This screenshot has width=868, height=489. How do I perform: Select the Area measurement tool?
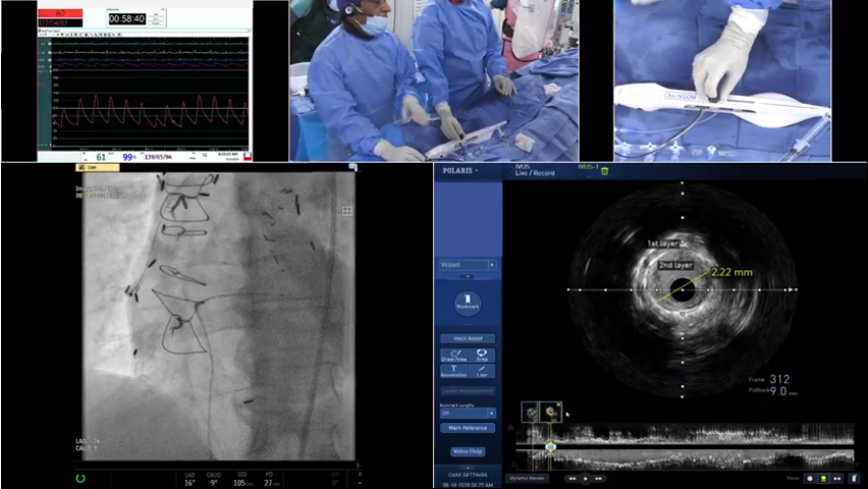coord(482,355)
